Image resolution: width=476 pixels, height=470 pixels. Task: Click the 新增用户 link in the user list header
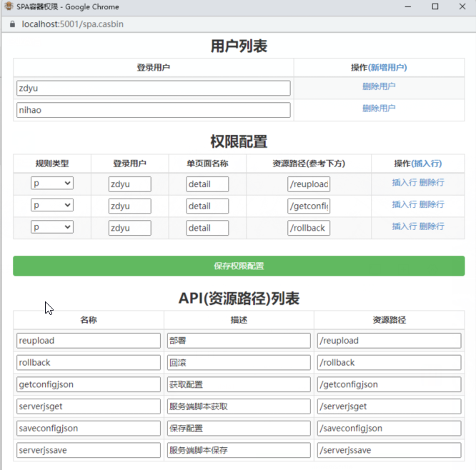click(x=388, y=67)
